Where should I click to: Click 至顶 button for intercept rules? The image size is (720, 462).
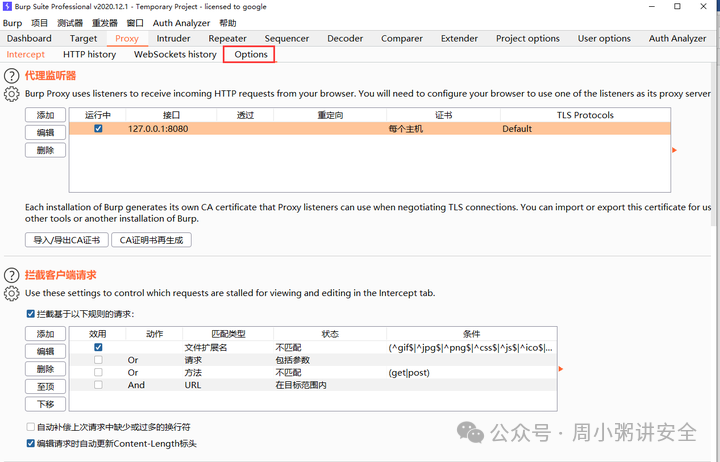pyautogui.click(x=45, y=386)
